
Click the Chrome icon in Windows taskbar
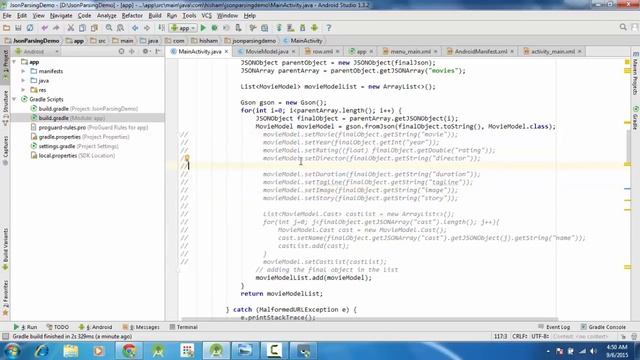point(129,351)
